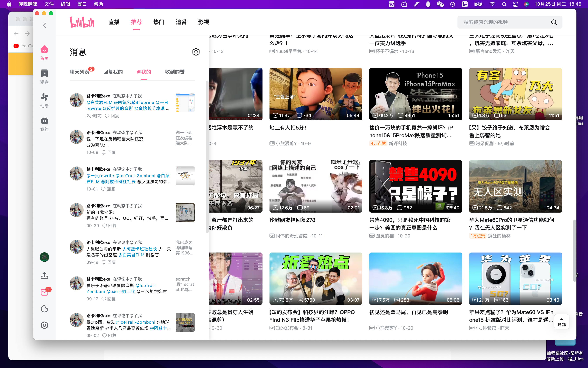Open the 聊天列表 messages tab
588x368 pixels.
pyautogui.click(x=79, y=72)
